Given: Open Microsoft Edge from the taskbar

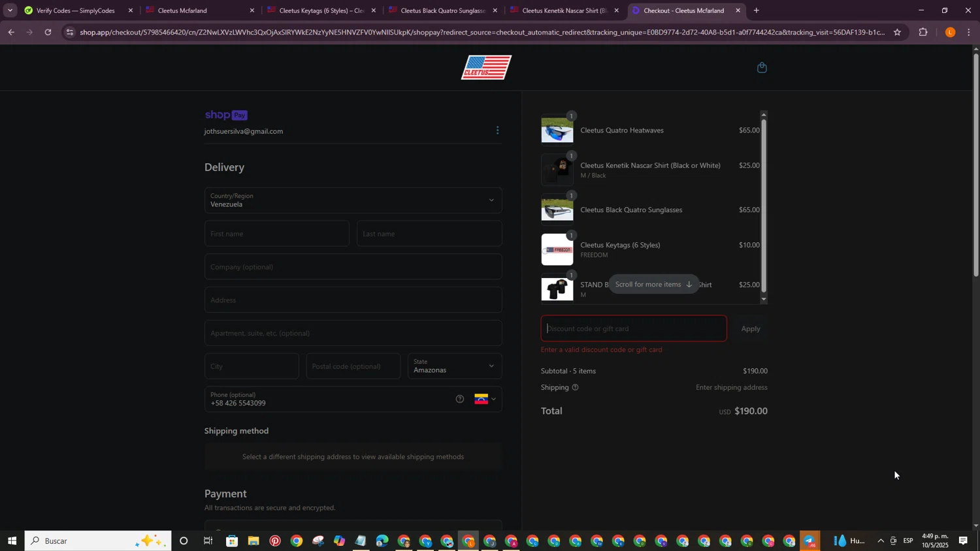Looking at the screenshot, I should tap(382, 541).
